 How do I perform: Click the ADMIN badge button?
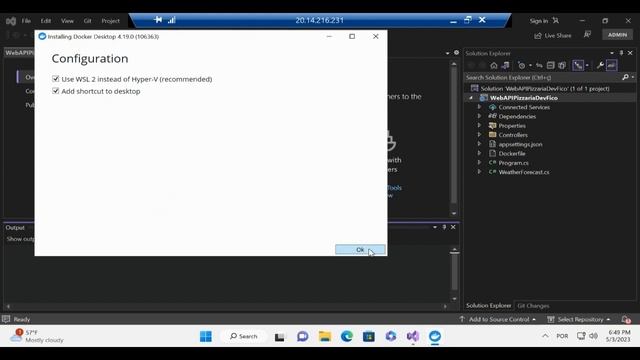click(x=617, y=35)
